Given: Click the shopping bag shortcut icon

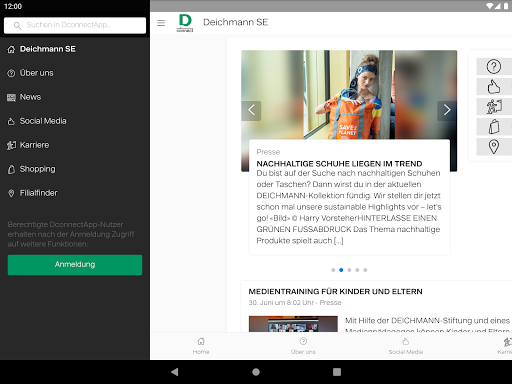Looking at the screenshot, I should (494, 127).
